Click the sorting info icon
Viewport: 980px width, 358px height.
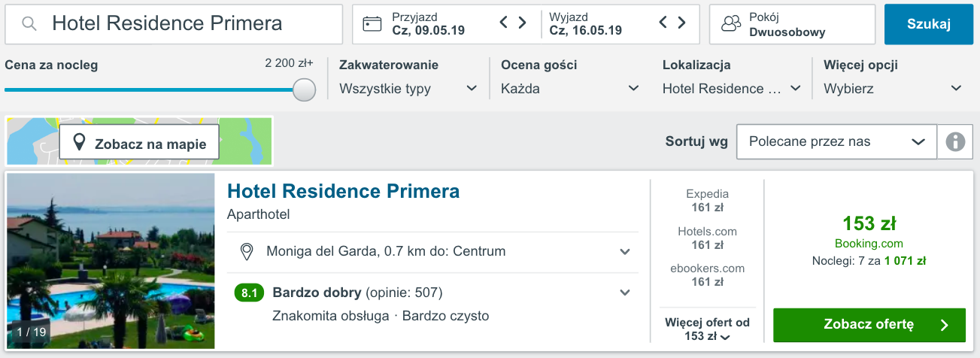pos(955,141)
